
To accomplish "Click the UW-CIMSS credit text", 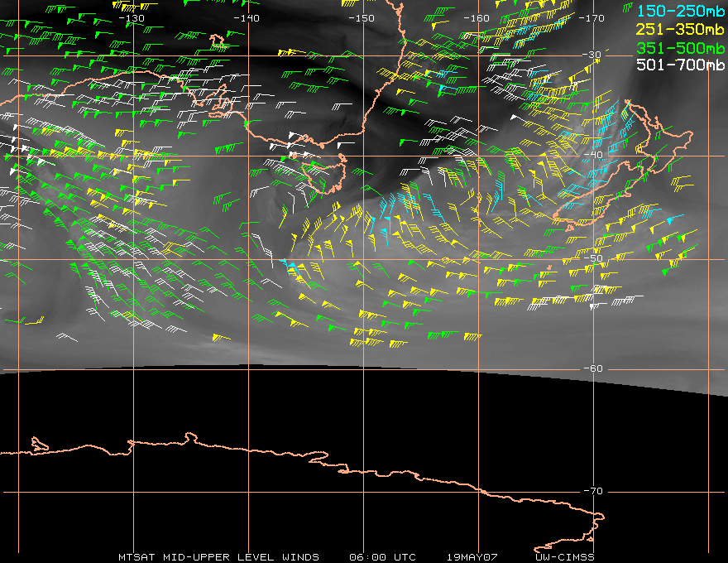I will pyautogui.click(x=564, y=557).
